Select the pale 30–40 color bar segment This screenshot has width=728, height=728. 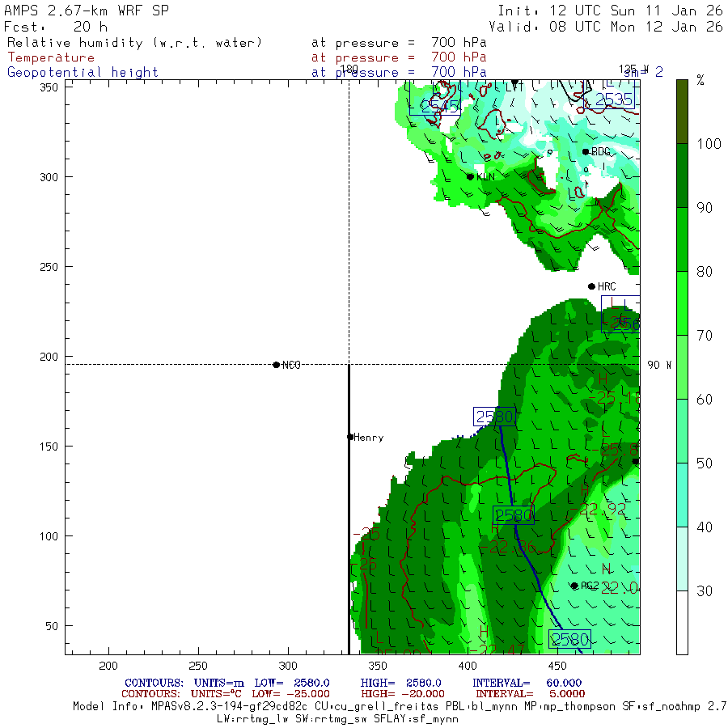click(682, 558)
